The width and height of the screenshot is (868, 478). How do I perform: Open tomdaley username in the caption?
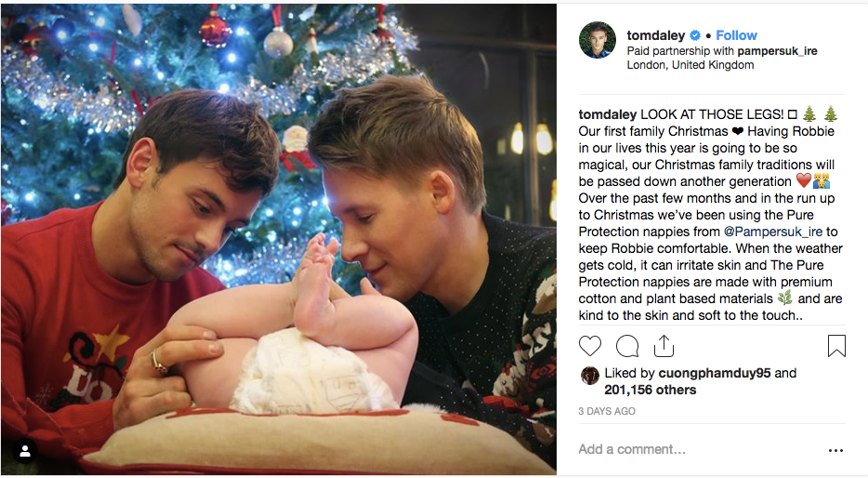click(607, 114)
